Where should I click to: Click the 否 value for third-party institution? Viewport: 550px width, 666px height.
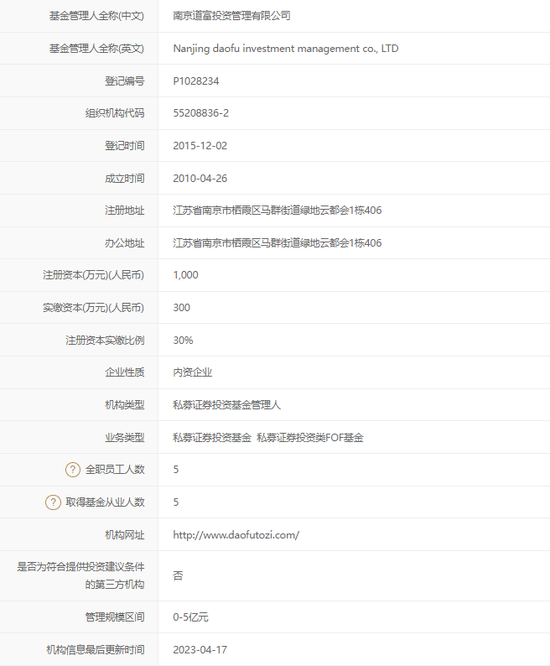tap(178, 576)
